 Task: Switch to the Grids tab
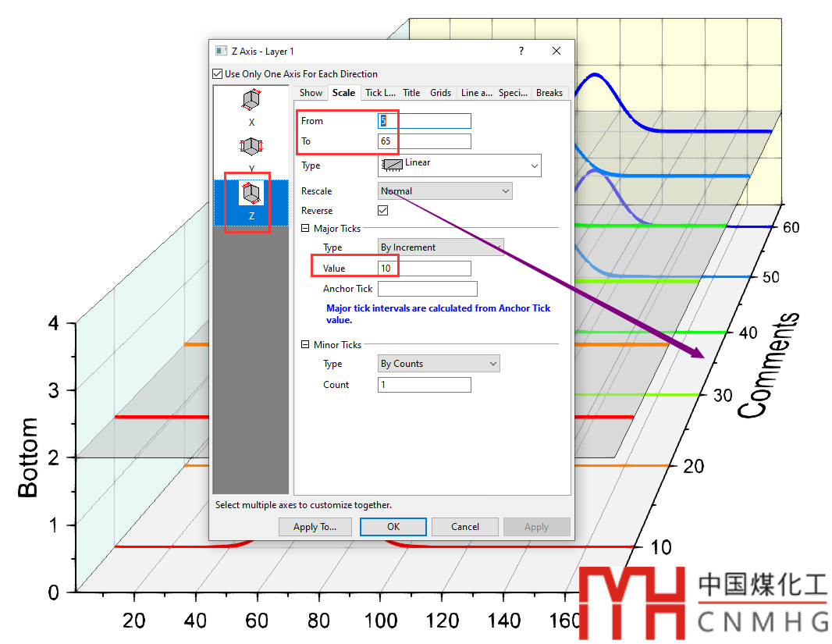coord(441,93)
